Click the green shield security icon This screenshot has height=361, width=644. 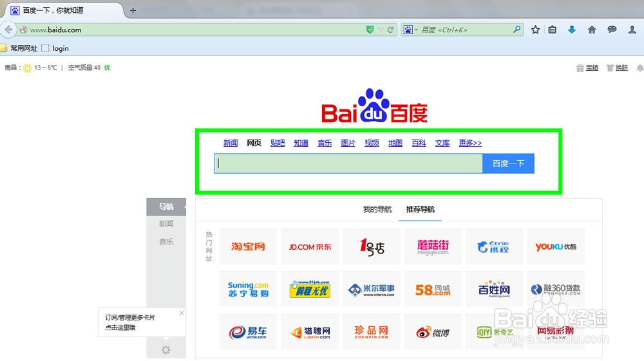click(x=370, y=30)
